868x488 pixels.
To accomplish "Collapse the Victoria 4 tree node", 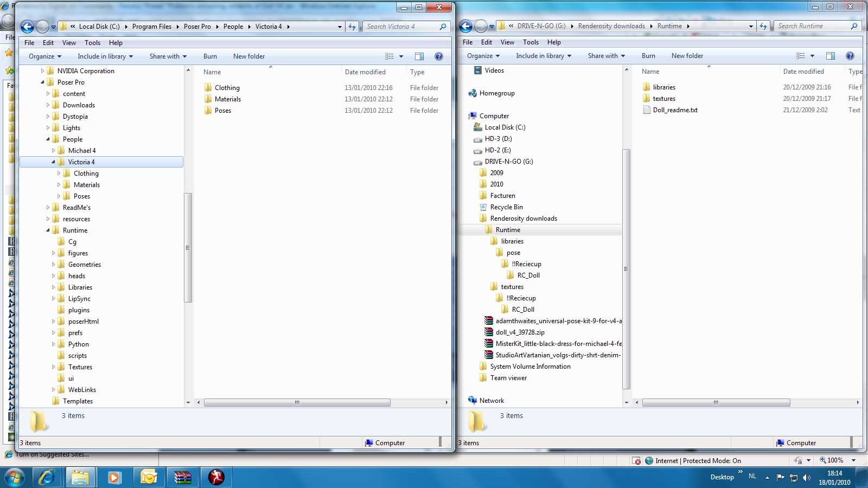I will click(54, 162).
